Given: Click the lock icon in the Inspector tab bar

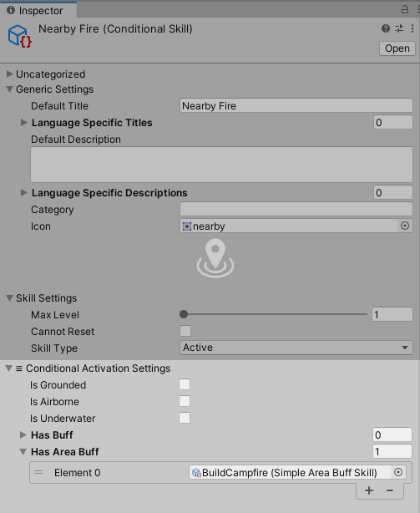Looking at the screenshot, I should [x=405, y=9].
